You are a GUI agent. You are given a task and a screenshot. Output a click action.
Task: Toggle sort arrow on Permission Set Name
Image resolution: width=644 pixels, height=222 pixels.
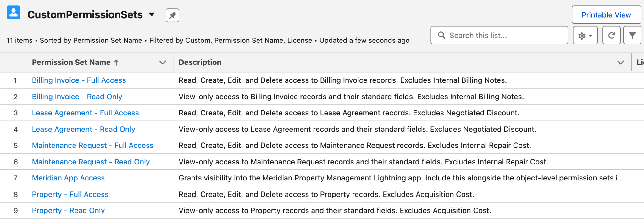tap(116, 63)
